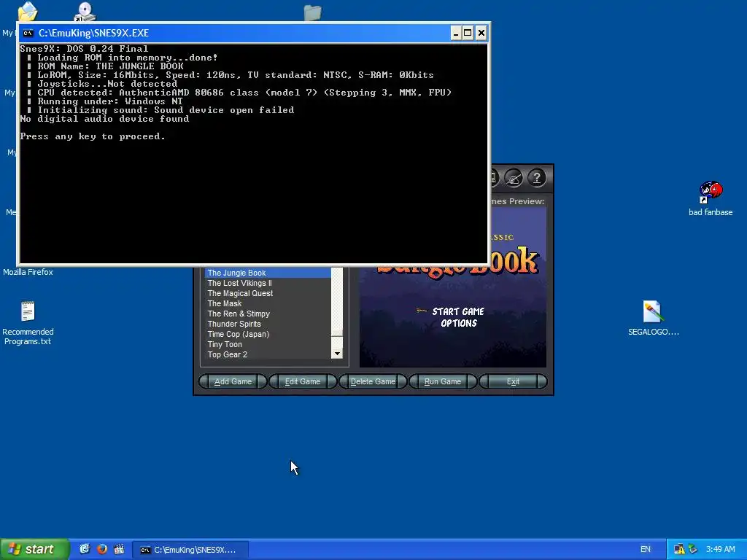The image size is (747, 560).
Task: Click the Delete Game button
Action: coord(373,381)
